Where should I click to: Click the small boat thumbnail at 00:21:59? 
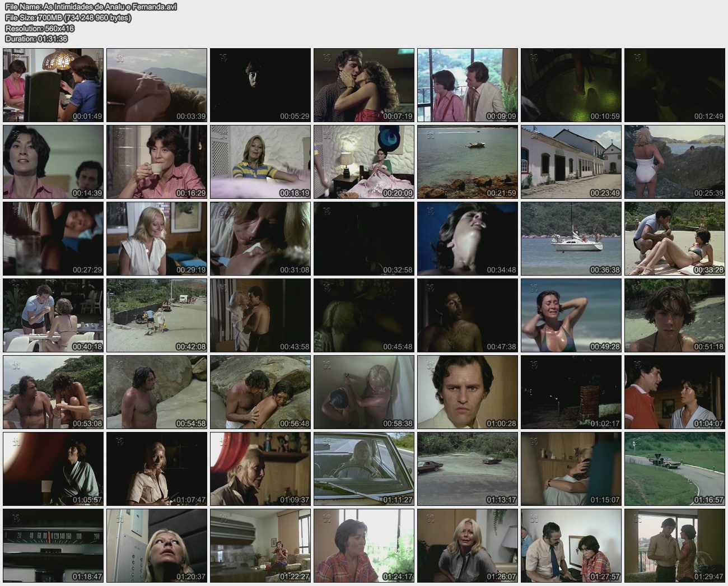(x=468, y=162)
